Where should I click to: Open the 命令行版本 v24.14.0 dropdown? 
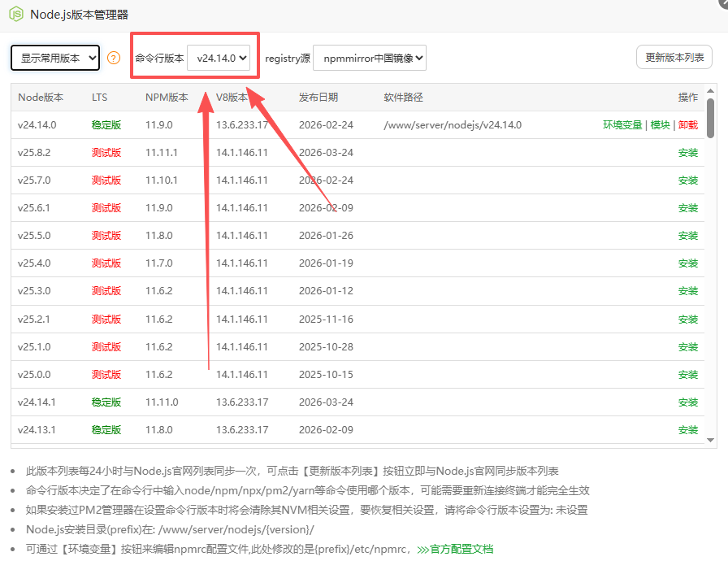pos(221,58)
